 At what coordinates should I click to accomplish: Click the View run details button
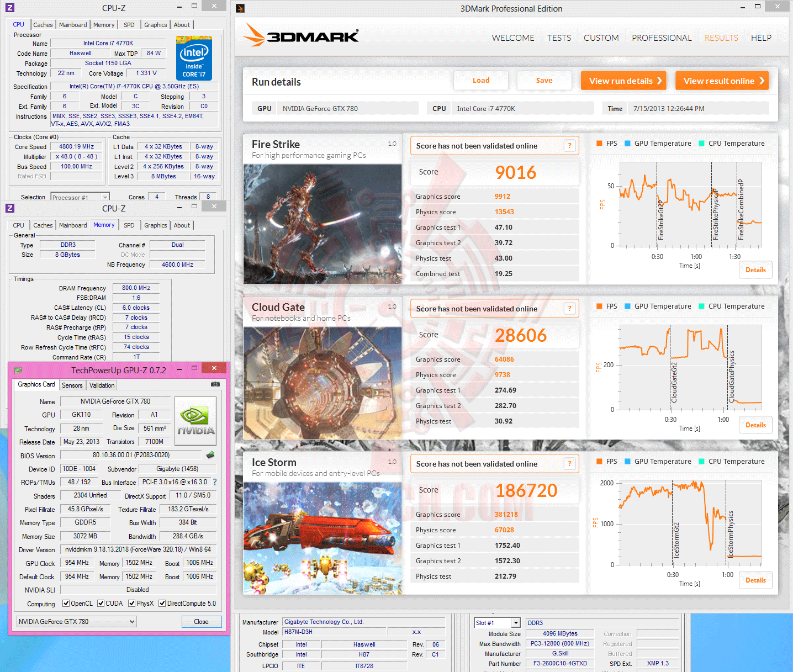point(623,81)
